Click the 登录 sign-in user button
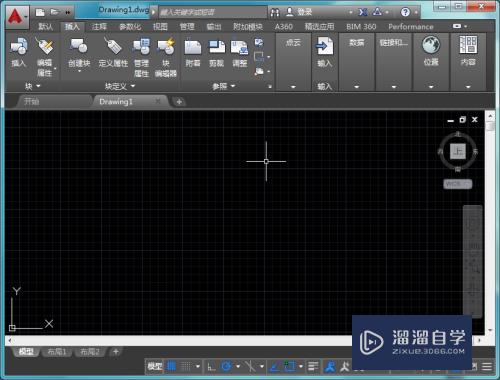This screenshot has height=380, width=500. point(299,12)
